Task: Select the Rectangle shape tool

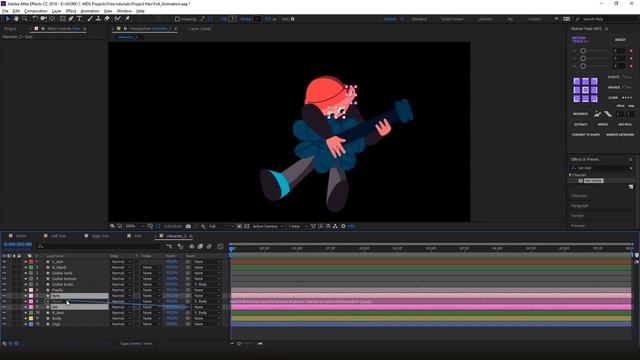Action: [62, 19]
